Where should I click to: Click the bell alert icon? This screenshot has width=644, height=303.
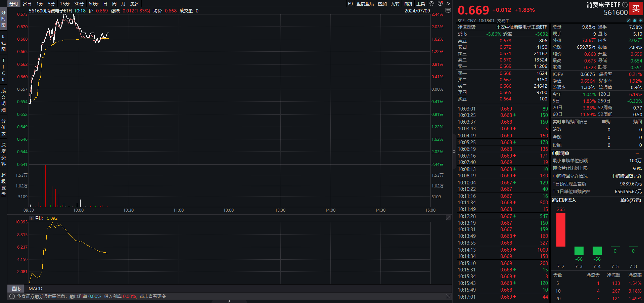634,20
